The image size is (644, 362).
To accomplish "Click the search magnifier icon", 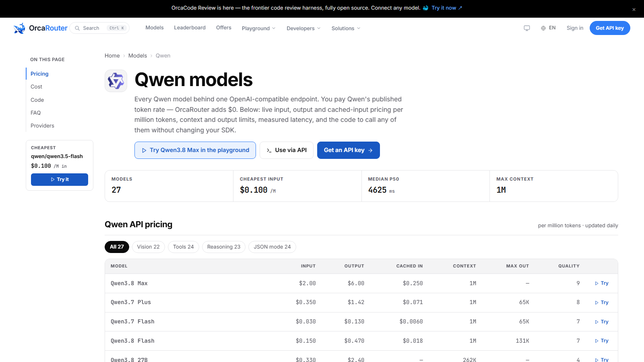I will (x=77, y=28).
